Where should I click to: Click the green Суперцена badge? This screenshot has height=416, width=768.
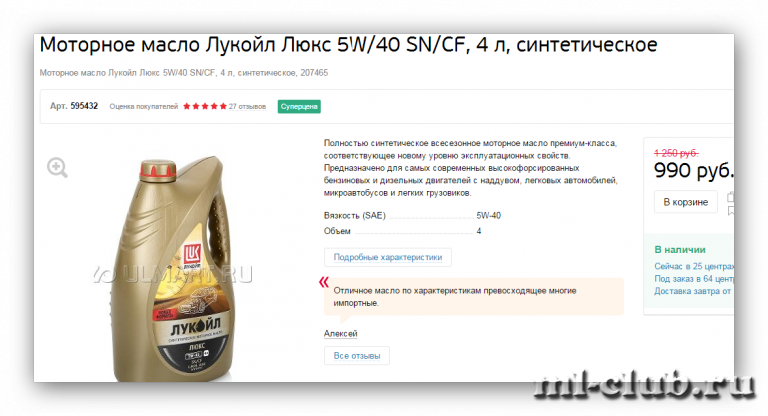[x=299, y=106]
